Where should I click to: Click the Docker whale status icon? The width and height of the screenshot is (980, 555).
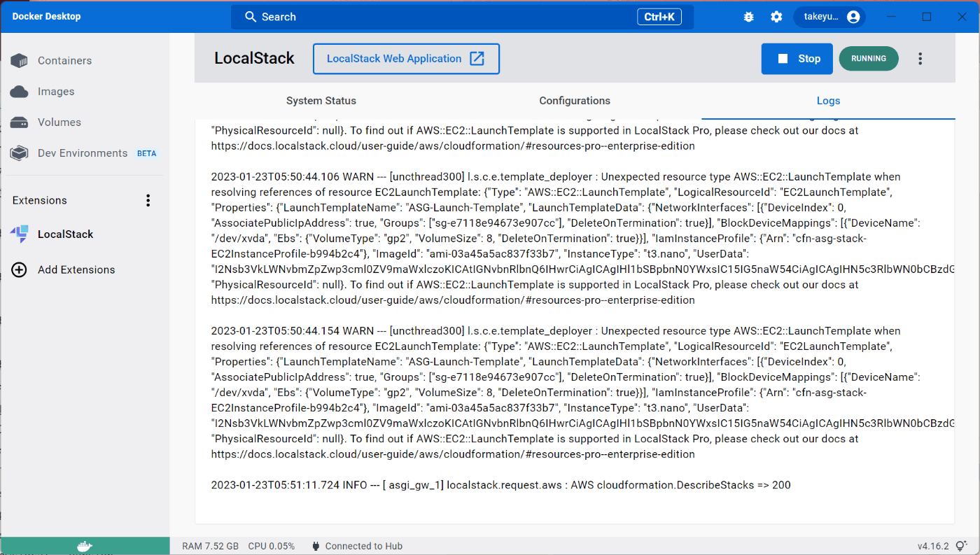85,546
